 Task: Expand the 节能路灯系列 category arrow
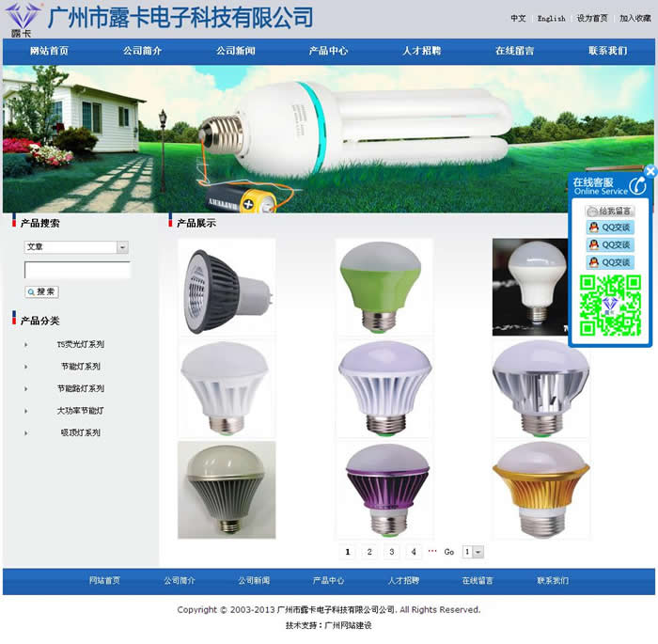point(26,389)
